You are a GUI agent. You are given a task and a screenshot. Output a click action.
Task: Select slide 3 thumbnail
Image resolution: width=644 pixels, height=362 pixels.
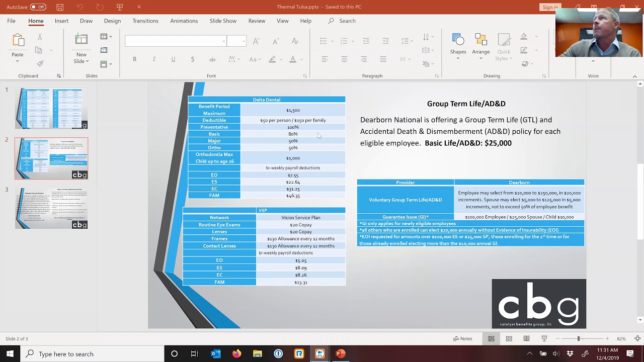tap(51, 208)
